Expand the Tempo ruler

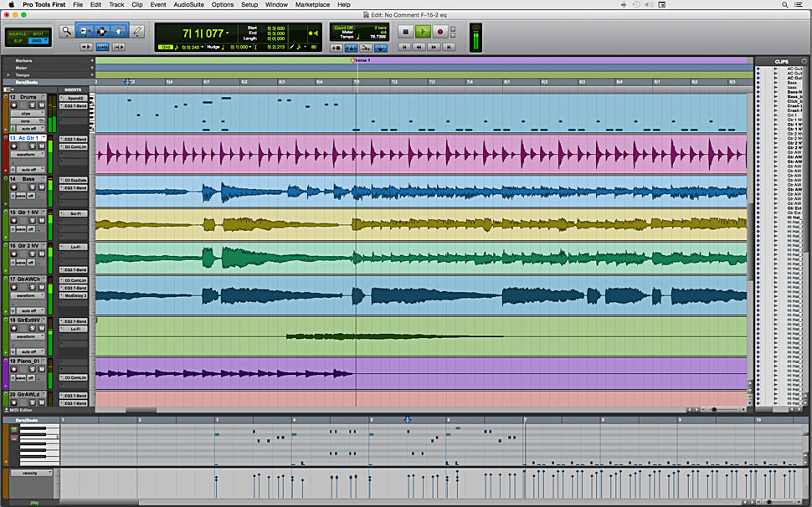[x=7, y=74]
